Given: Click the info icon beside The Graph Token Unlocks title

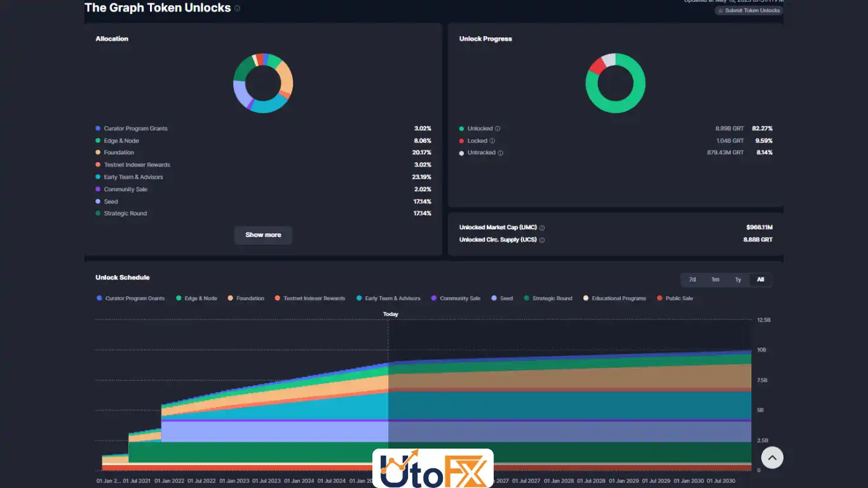Looking at the screenshot, I should 238,8.
